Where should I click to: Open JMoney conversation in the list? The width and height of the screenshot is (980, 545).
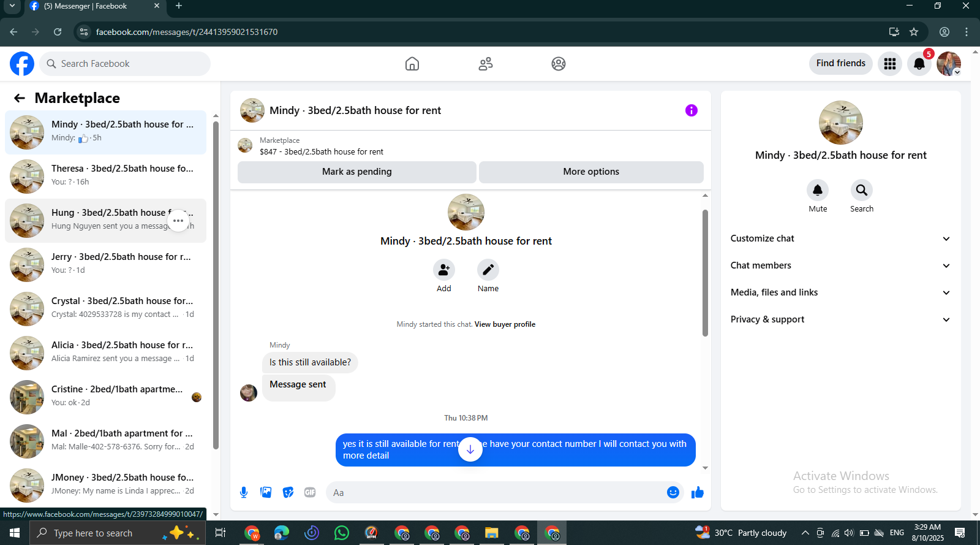pyautogui.click(x=105, y=486)
